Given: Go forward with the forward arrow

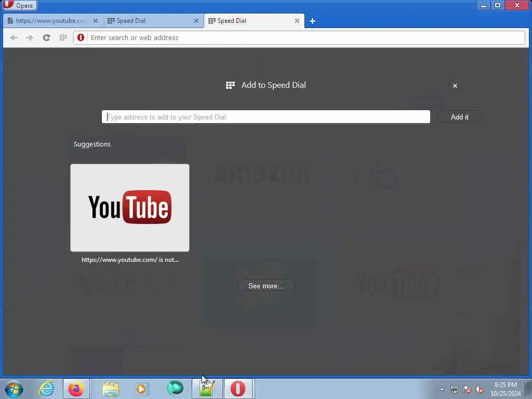Looking at the screenshot, I should tap(30, 37).
